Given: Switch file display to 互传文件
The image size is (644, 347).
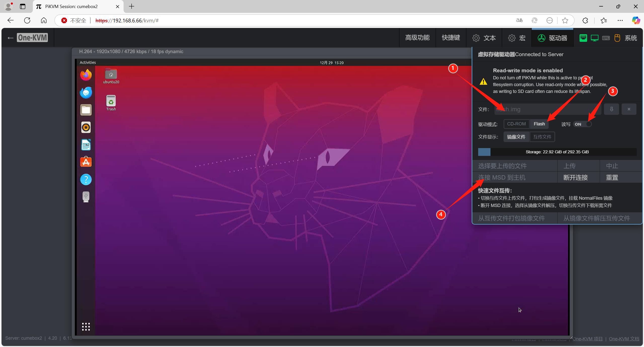Looking at the screenshot, I should coord(542,137).
